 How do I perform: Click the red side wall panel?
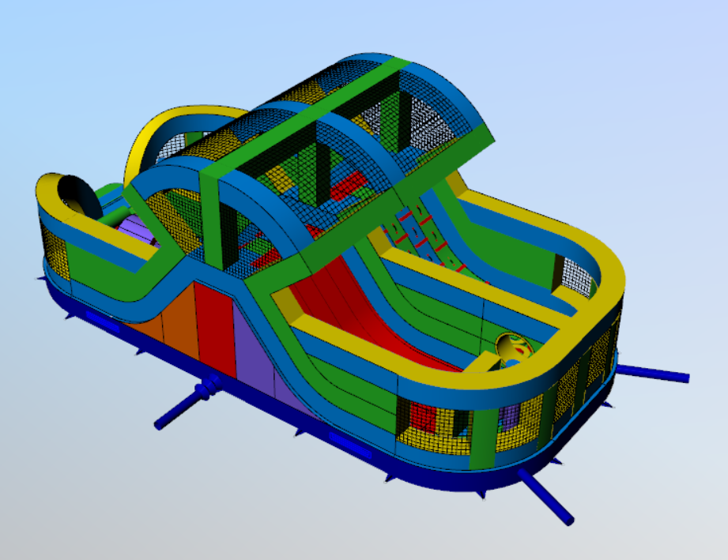213,328
